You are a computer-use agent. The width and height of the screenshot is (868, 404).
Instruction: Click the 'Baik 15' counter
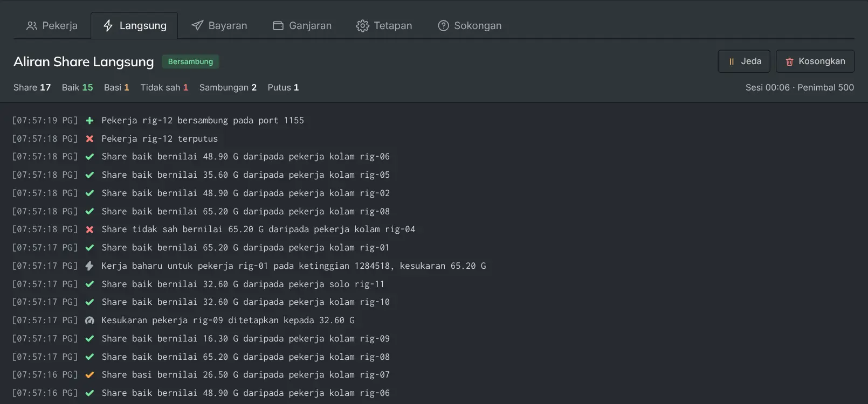[77, 87]
